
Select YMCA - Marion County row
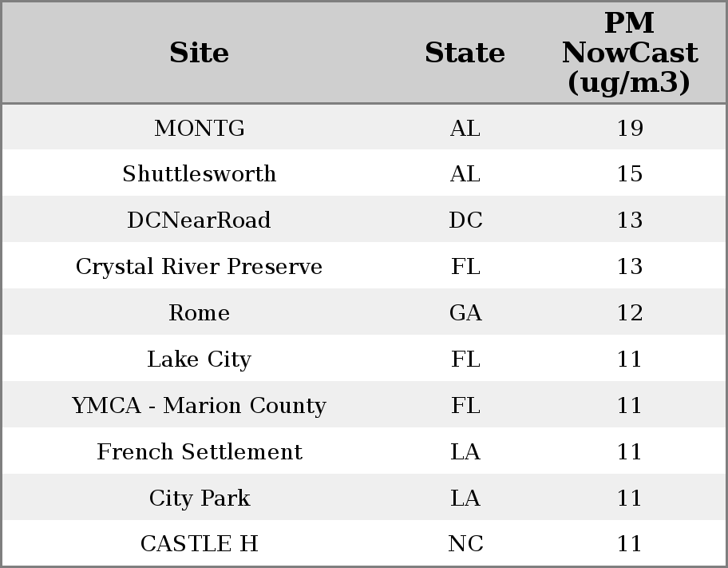pyautogui.click(x=200, y=406)
